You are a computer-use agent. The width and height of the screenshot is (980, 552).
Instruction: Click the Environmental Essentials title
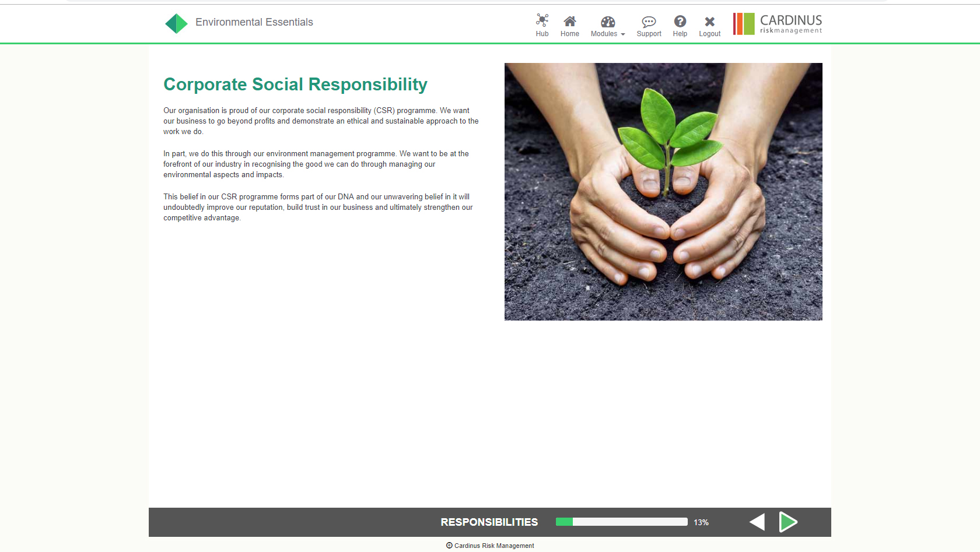254,22
